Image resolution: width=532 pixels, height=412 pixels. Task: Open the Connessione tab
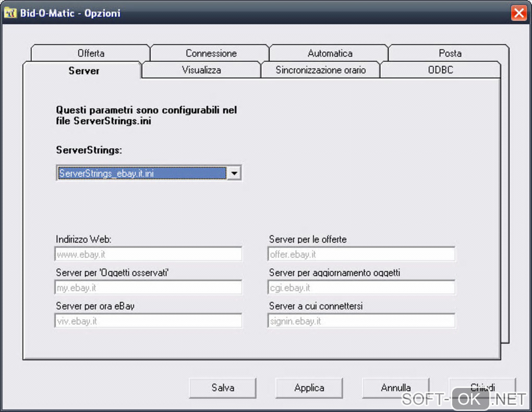click(211, 53)
